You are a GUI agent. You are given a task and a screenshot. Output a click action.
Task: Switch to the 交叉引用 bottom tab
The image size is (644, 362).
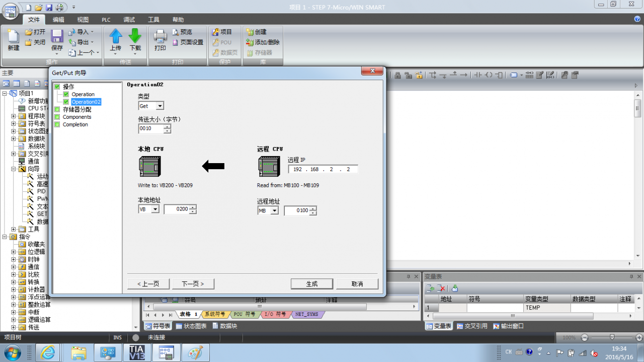coord(471,326)
